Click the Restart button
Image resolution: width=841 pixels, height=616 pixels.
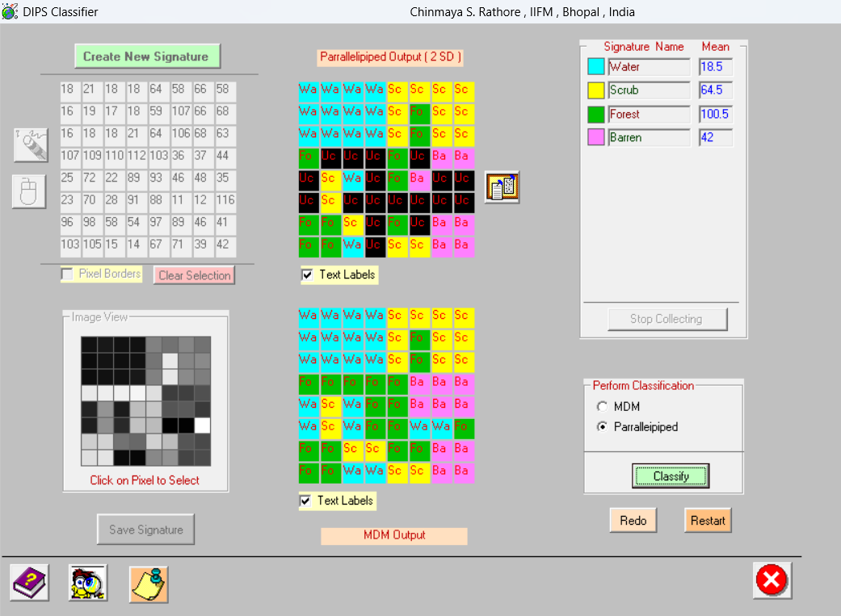point(708,521)
